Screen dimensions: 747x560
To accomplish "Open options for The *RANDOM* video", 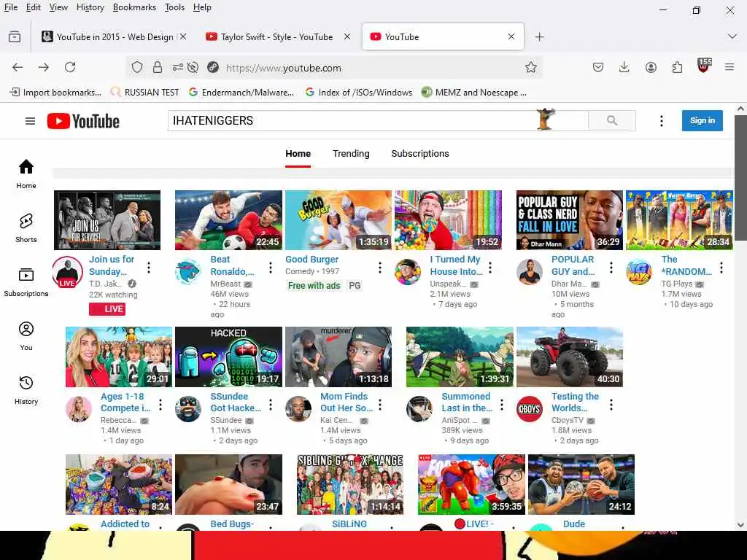I will tap(721, 268).
